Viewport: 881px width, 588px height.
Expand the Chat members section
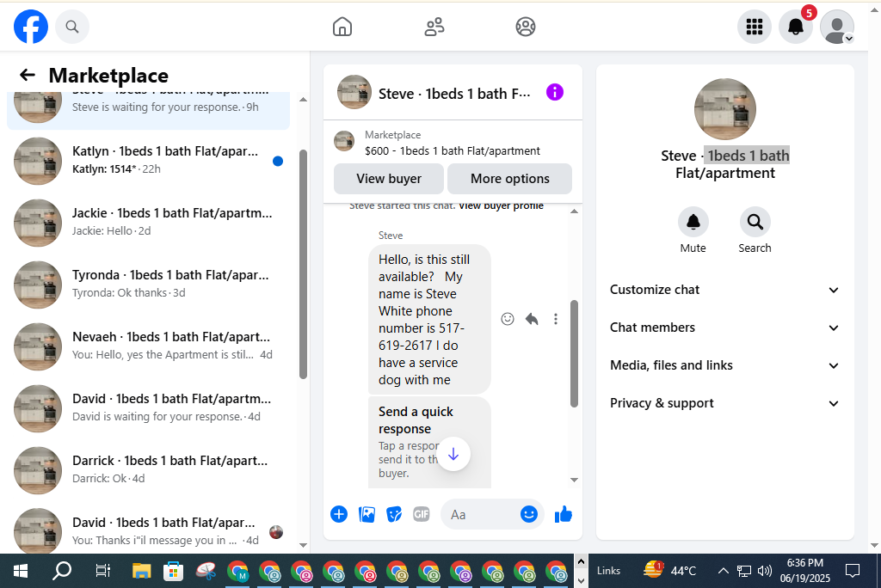pos(724,328)
